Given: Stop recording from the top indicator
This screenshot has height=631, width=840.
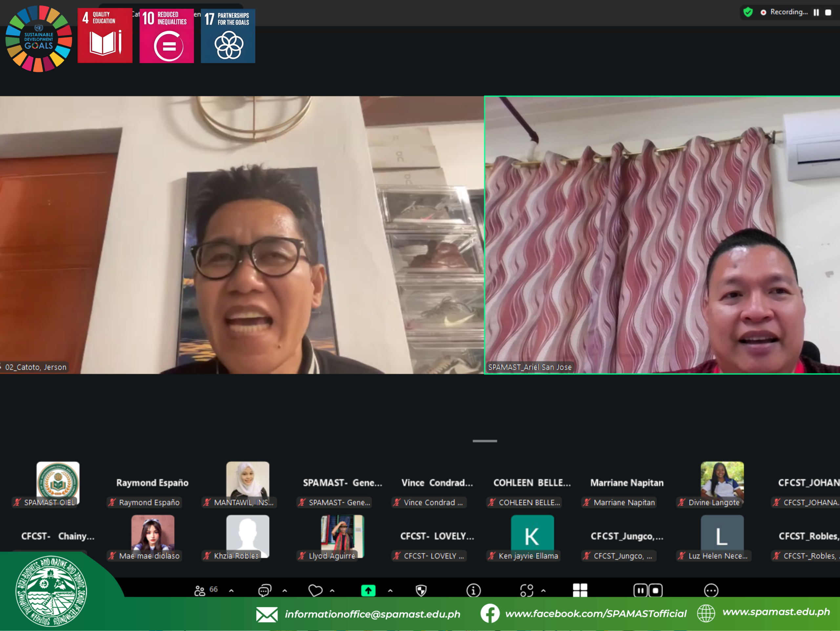Looking at the screenshot, I should tap(828, 12).
